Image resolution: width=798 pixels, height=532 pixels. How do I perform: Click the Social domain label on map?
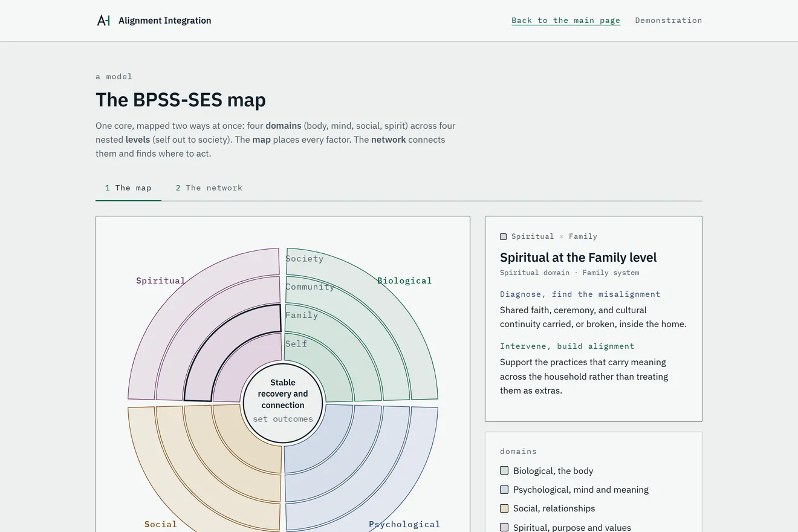[x=161, y=524]
